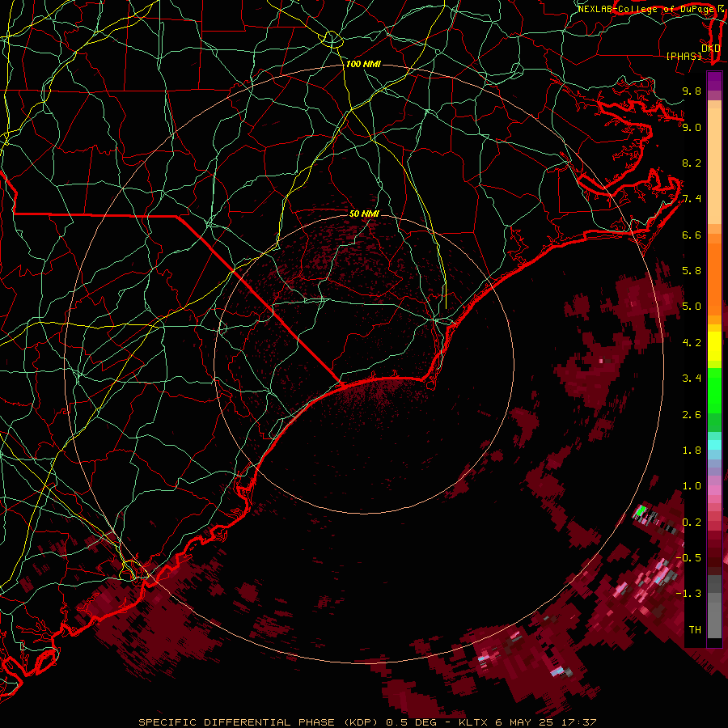Pick the bright green segment of the color bar
The width and height of the screenshot is (728, 728).
[714, 390]
